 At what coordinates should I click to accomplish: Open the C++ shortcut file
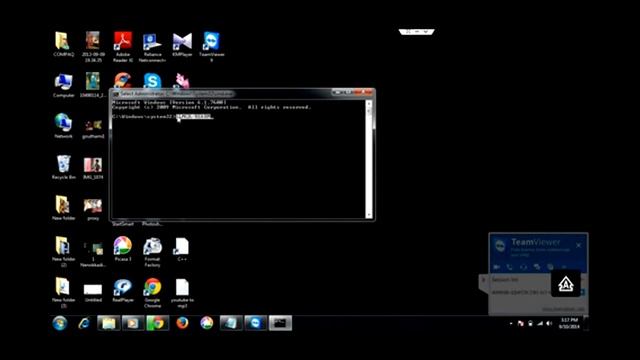click(x=182, y=249)
